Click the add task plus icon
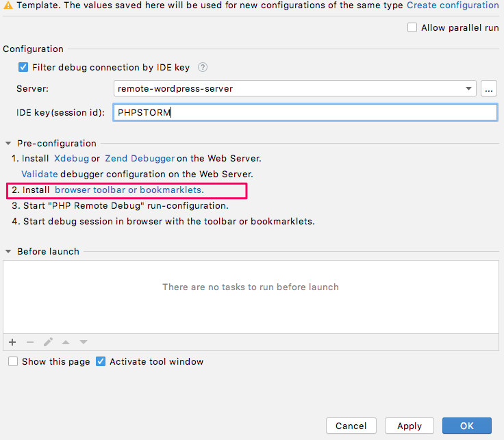Image resolution: width=504 pixels, height=440 pixels. click(x=12, y=342)
